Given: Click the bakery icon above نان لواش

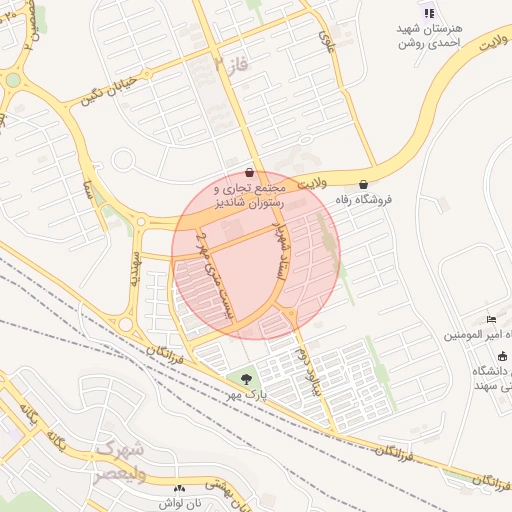Looking at the screenshot, I should pos(179,489).
